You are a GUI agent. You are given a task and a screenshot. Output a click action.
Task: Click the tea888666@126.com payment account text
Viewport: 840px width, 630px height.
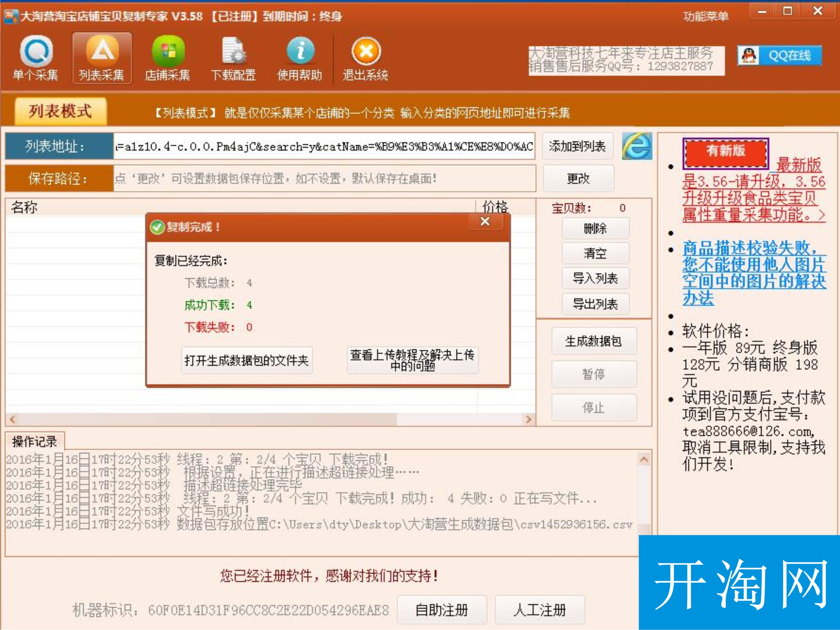coord(749,431)
